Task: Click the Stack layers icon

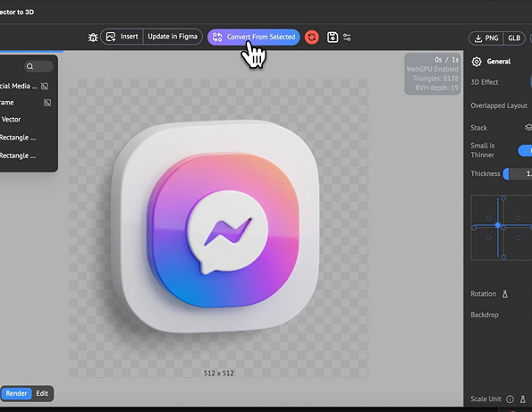Action: [x=528, y=128]
